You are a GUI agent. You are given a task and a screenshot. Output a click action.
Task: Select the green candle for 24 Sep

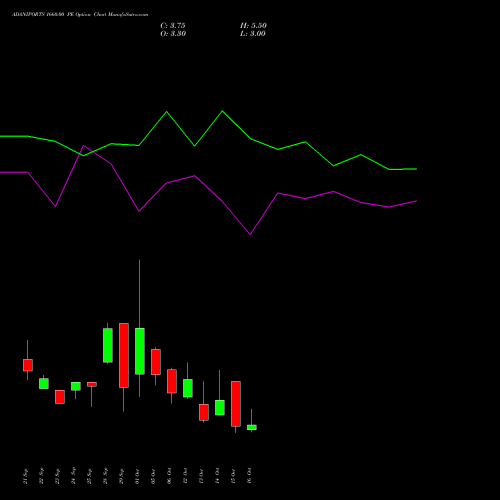click(x=76, y=386)
